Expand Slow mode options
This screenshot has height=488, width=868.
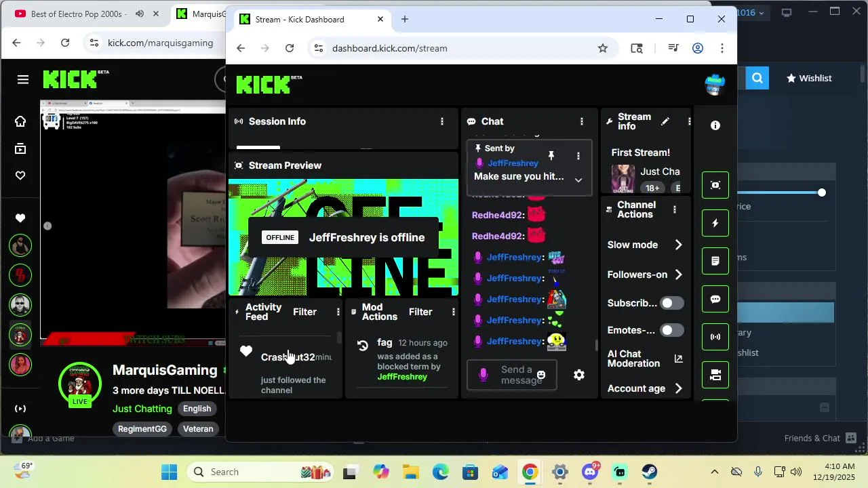click(x=678, y=245)
